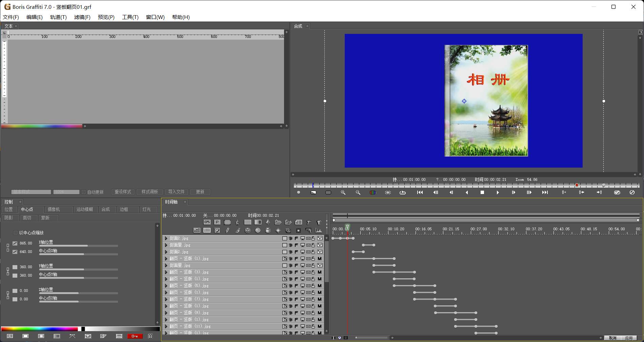Toggle animation checkbox beside Z轴位置 0.00
Image resolution: width=644 pixels, height=342 pixels.
tap(15, 291)
